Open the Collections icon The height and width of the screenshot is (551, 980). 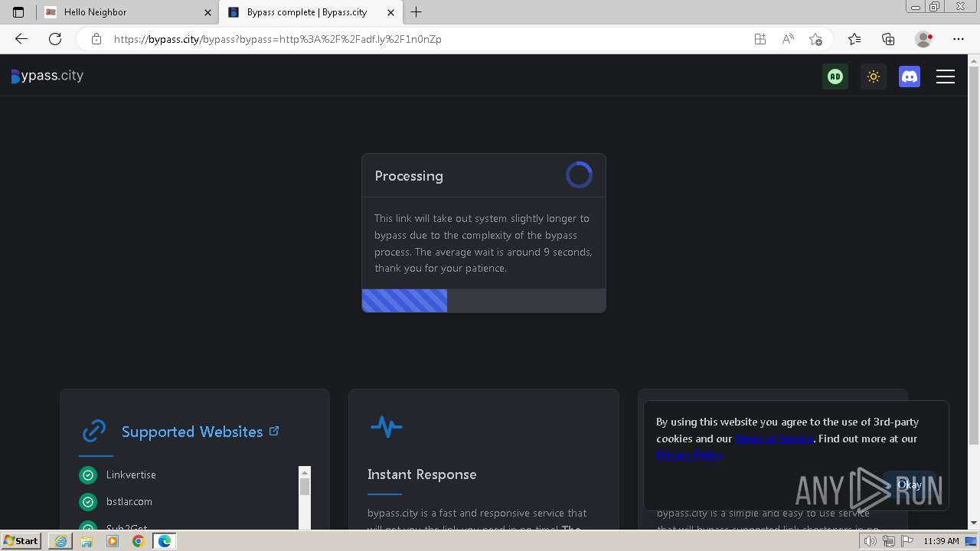pyautogui.click(x=888, y=39)
